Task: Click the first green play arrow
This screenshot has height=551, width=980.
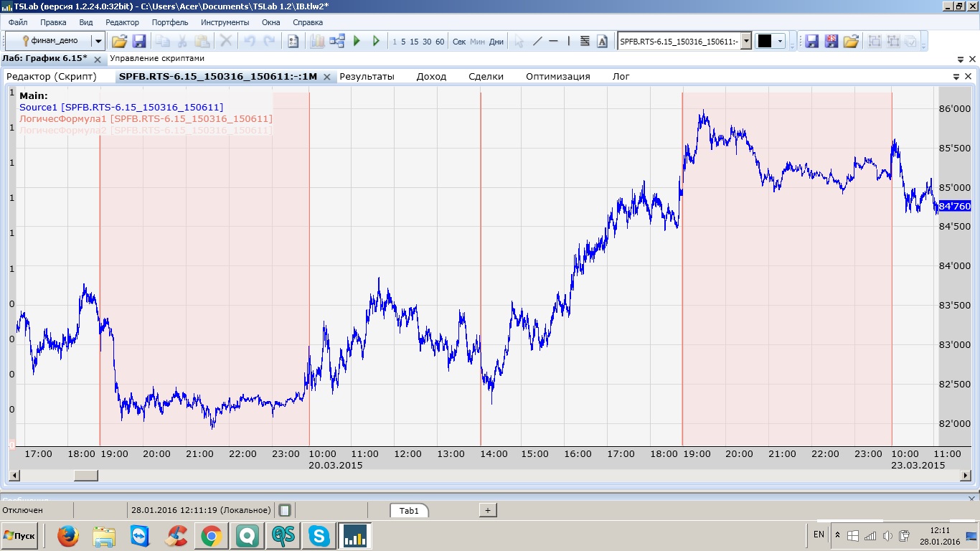Action: pyautogui.click(x=357, y=41)
